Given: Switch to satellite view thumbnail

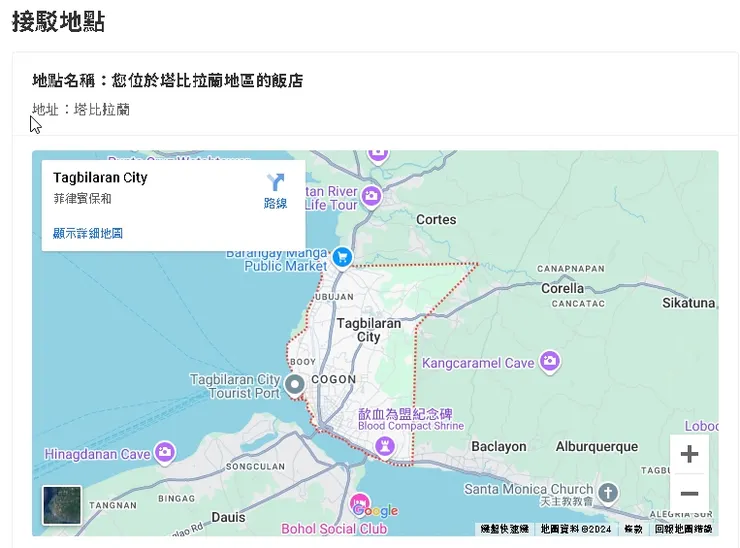Looking at the screenshot, I should tap(62, 505).
